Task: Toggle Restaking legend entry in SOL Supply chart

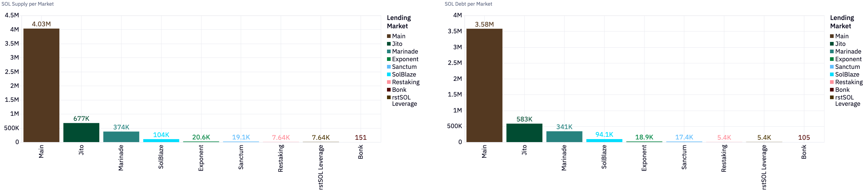Action: click(x=405, y=82)
